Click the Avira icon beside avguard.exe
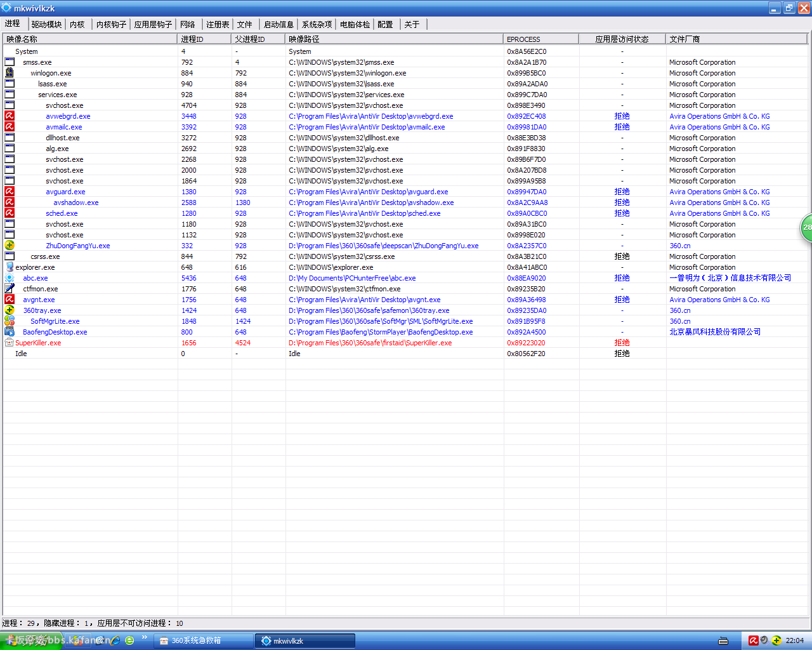 (10, 192)
